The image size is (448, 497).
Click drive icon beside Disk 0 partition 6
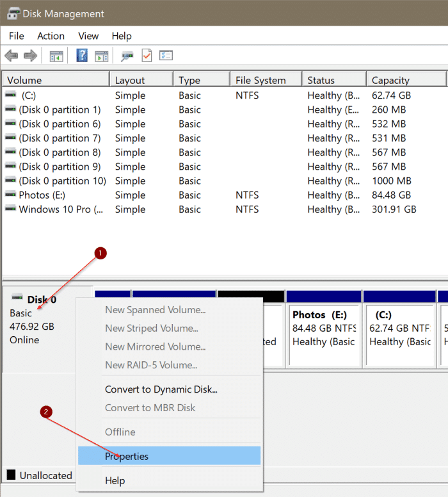10,123
